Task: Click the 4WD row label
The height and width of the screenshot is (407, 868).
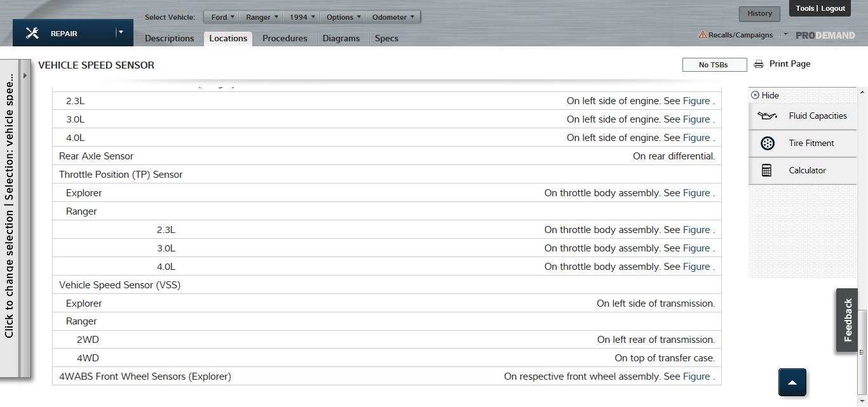Action: pos(88,358)
